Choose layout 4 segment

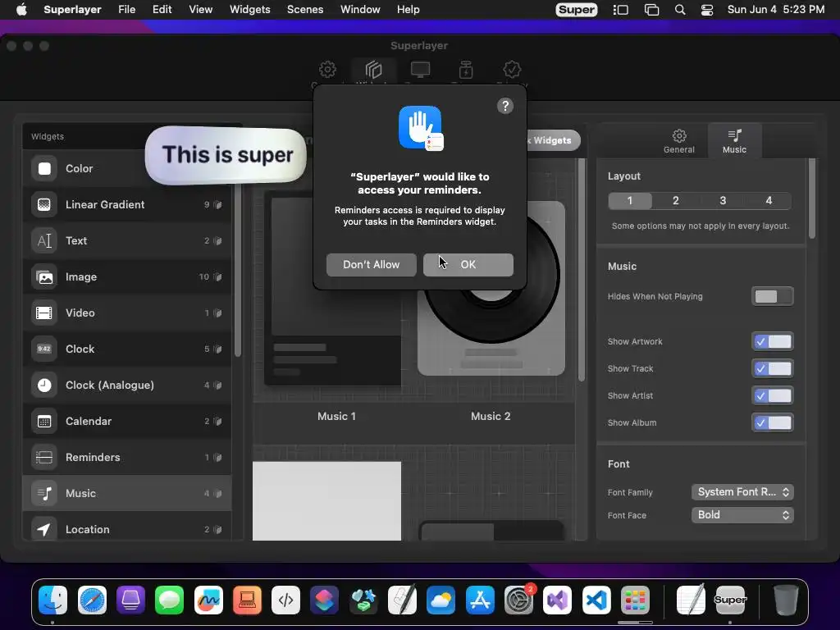click(769, 201)
